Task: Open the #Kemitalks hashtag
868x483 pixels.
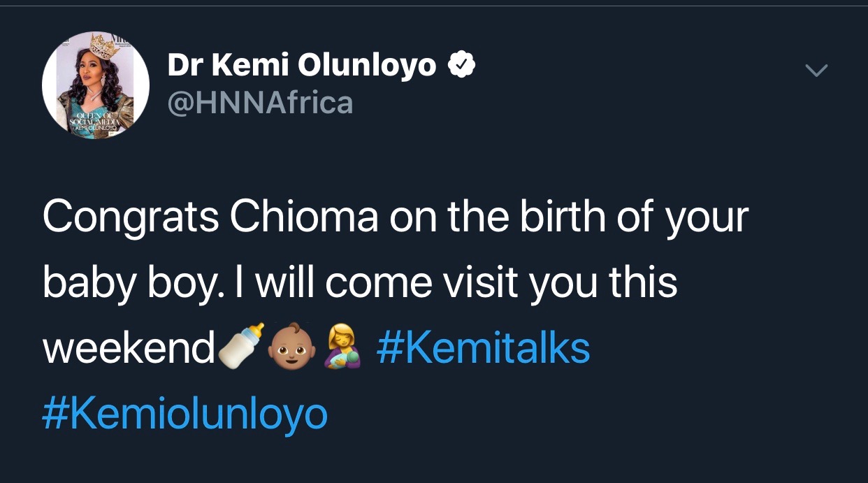Action: point(483,347)
